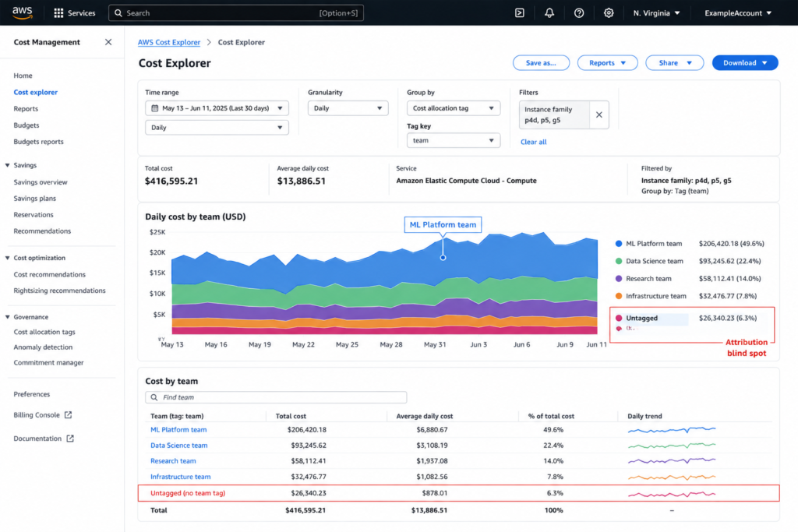798x532 pixels.
Task: Collapse the Governance section
Action: click(8, 317)
